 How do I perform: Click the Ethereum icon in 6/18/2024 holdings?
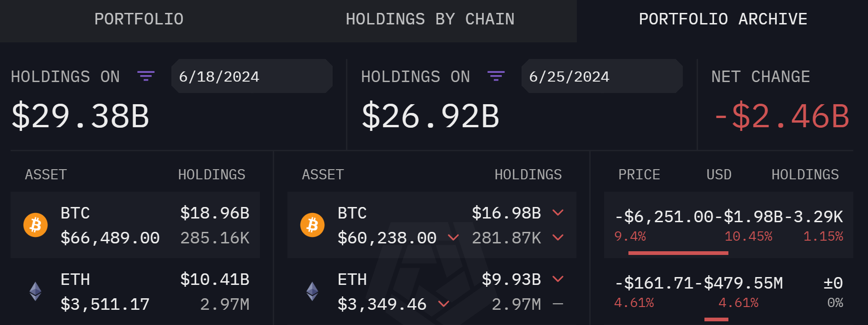coord(35,291)
